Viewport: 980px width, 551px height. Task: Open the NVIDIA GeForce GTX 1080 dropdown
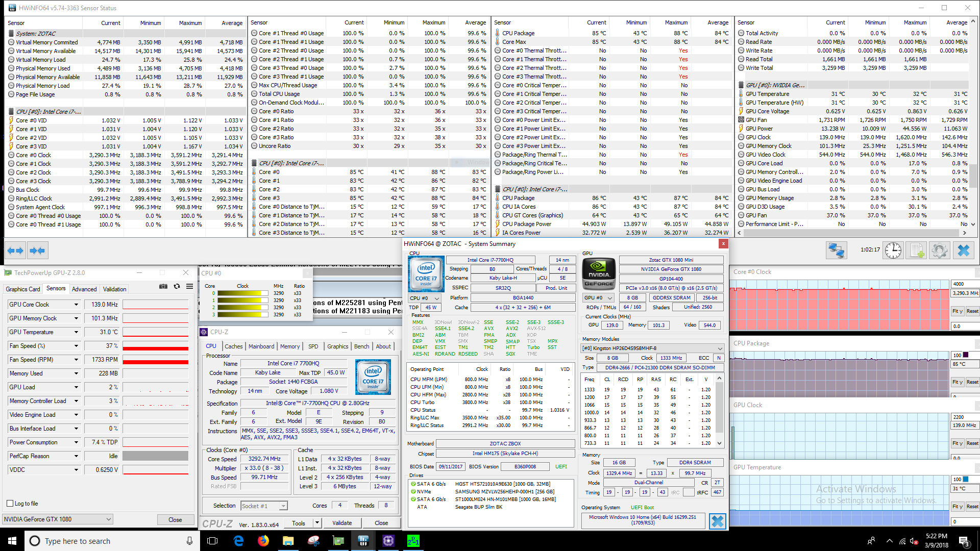tap(57, 519)
